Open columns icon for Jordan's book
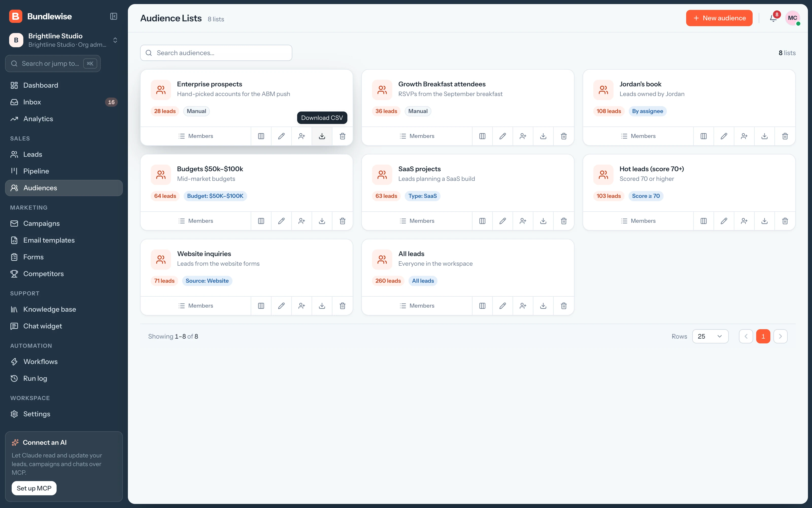The image size is (812, 508). point(703,136)
